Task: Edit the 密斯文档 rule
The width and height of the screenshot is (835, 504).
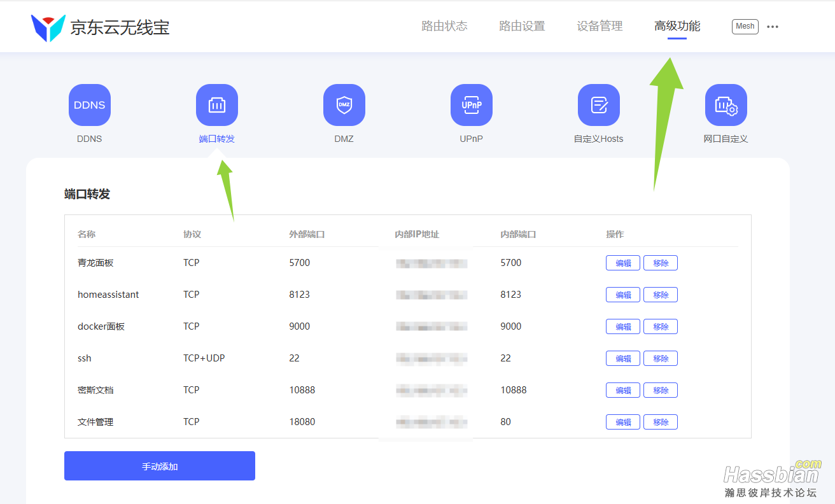Action: point(622,390)
